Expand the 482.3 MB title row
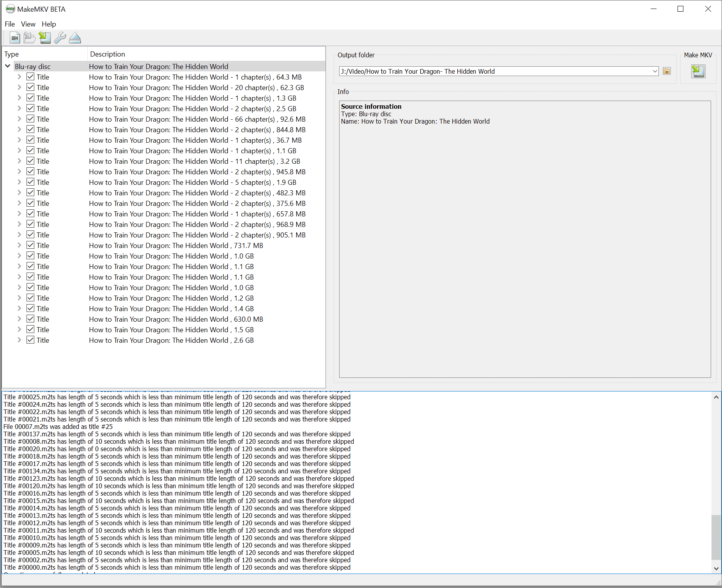The image size is (722, 588). [x=19, y=193]
